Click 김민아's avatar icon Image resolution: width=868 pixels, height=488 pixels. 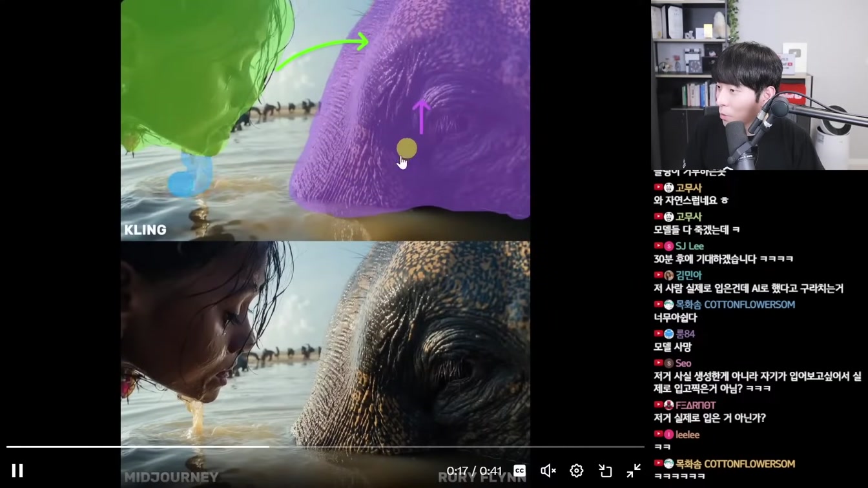click(x=668, y=276)
